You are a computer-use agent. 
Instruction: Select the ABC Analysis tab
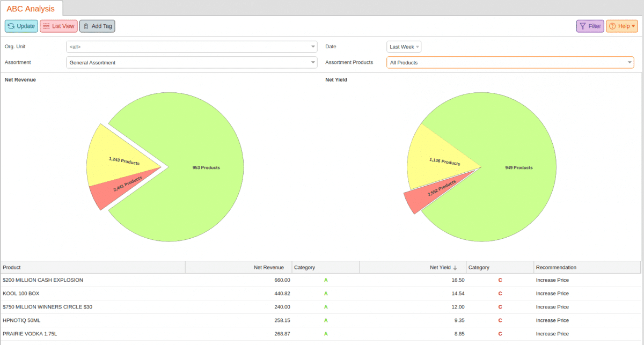tap(31, 9)
